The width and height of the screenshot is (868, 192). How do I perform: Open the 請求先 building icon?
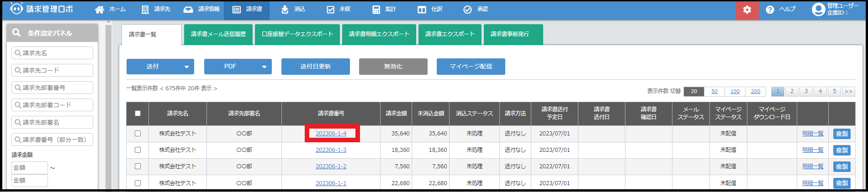[145, 10]
